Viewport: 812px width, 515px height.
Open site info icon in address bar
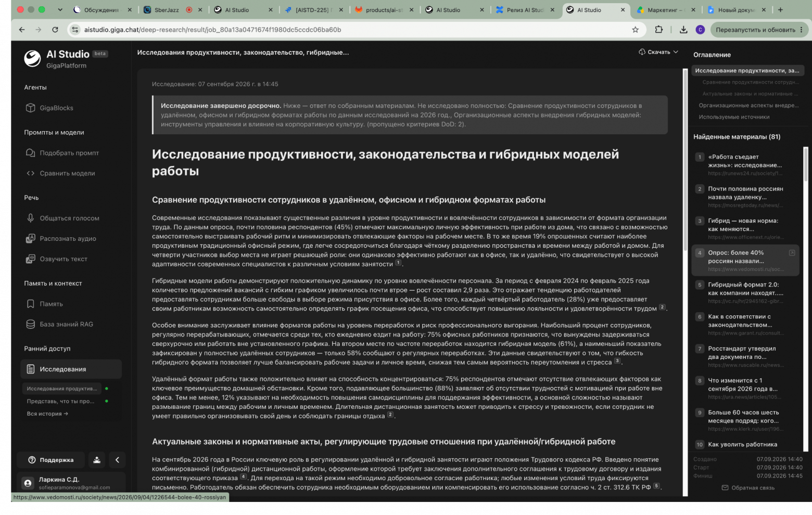pyautogui.click(x=75, y=30)
